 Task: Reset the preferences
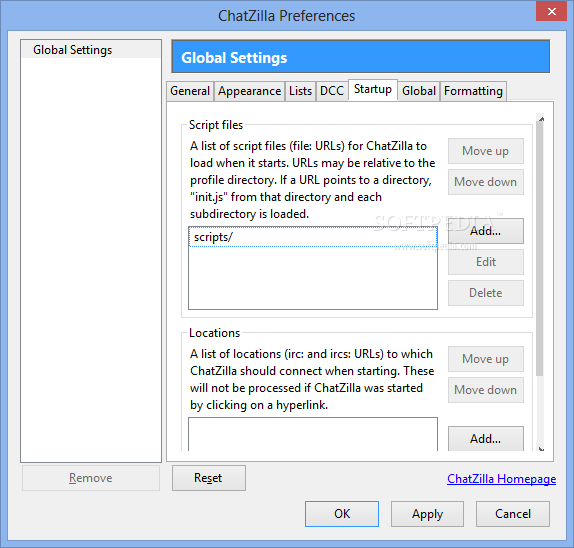click(209, 478)
